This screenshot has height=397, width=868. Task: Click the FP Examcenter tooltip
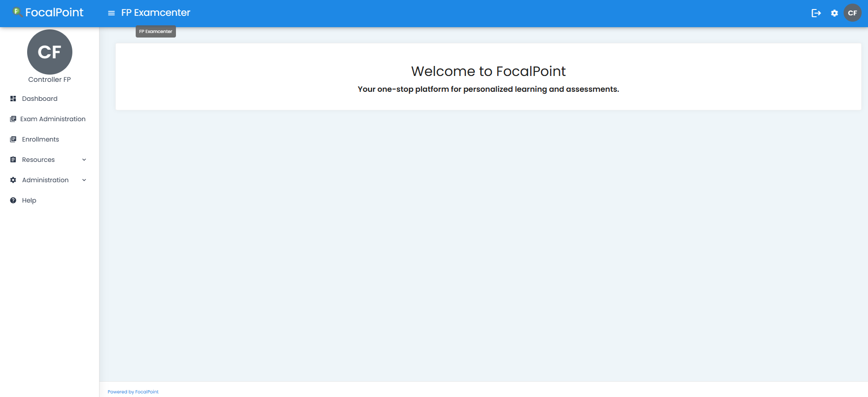click(x=156, y=31)
